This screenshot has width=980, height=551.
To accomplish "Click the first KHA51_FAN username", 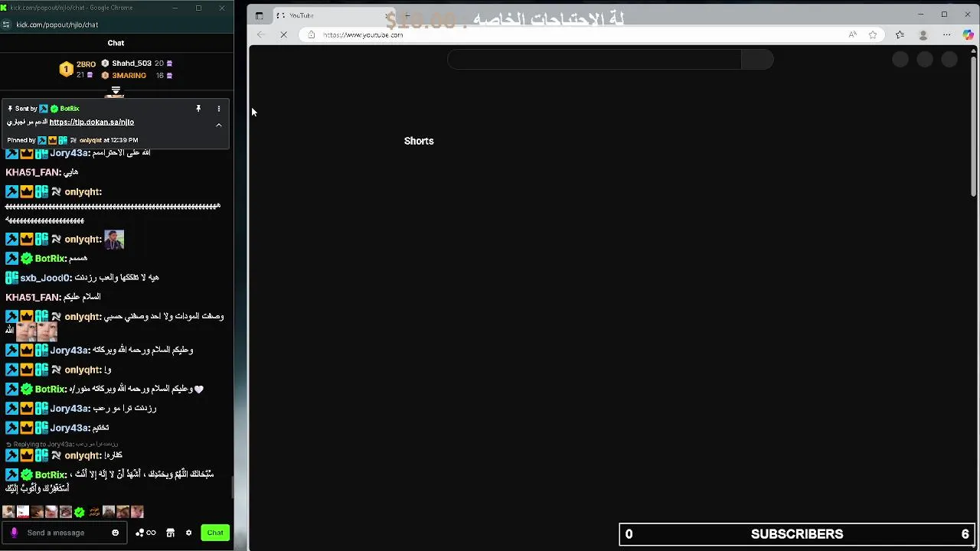I will point(33,173).
